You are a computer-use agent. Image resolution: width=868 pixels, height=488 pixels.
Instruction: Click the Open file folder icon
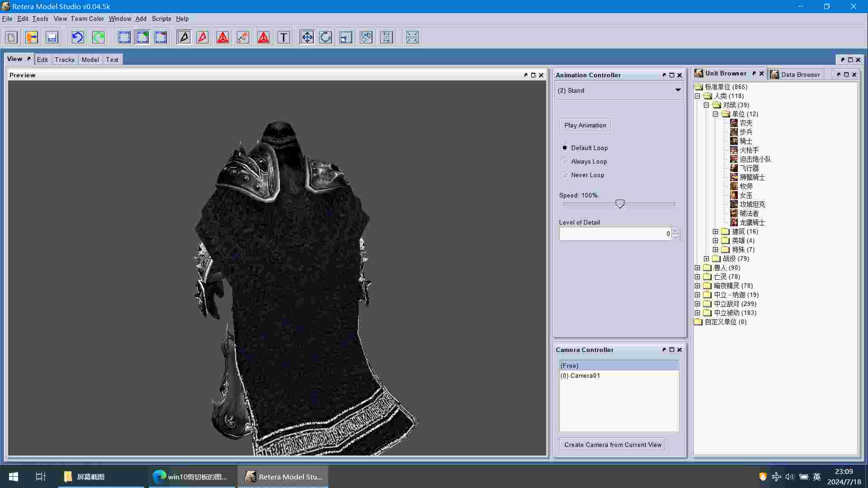(x=32, y=37)
